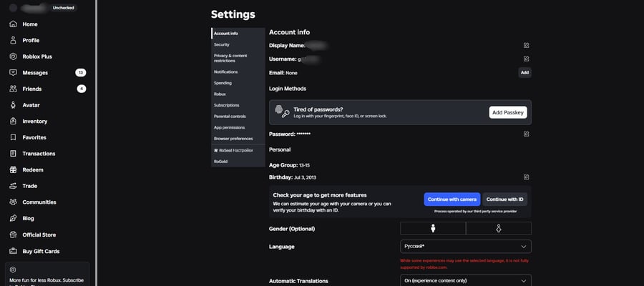The image size is (644, 286).
Task: Open the Parental controls tab
Action: pyautogui.click(x=238, y=116)
